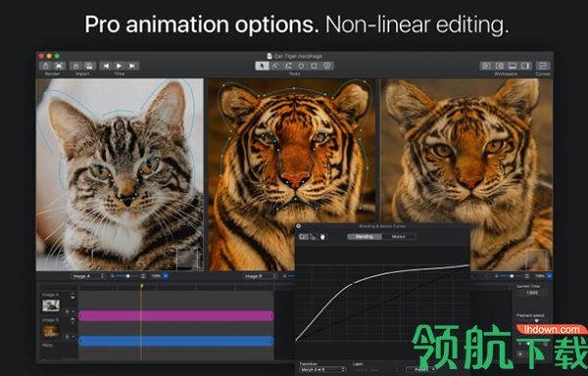This screenshot has width=588, height=376.
Task: Switch to the Motion tab
Action: click(398, 237)
